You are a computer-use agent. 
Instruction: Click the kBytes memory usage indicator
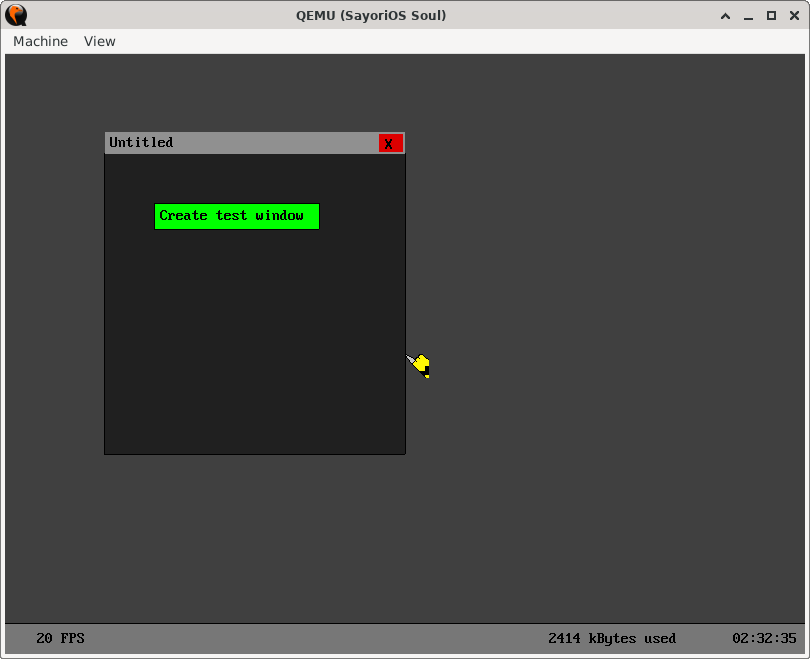point(612,638)
